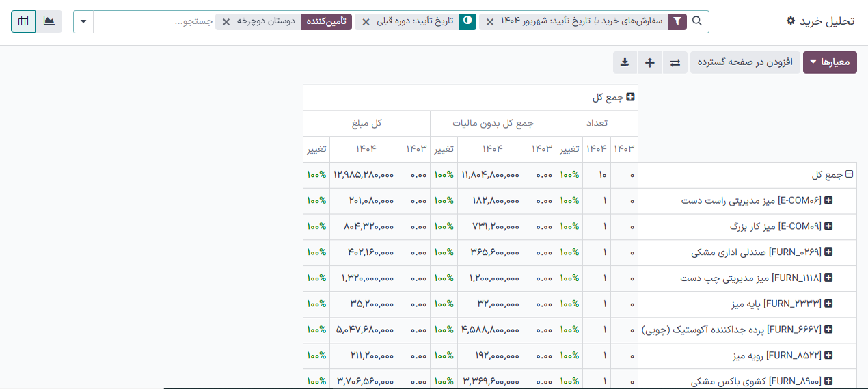Expand the میز کار بزرگ row

[x=828, y=226]
